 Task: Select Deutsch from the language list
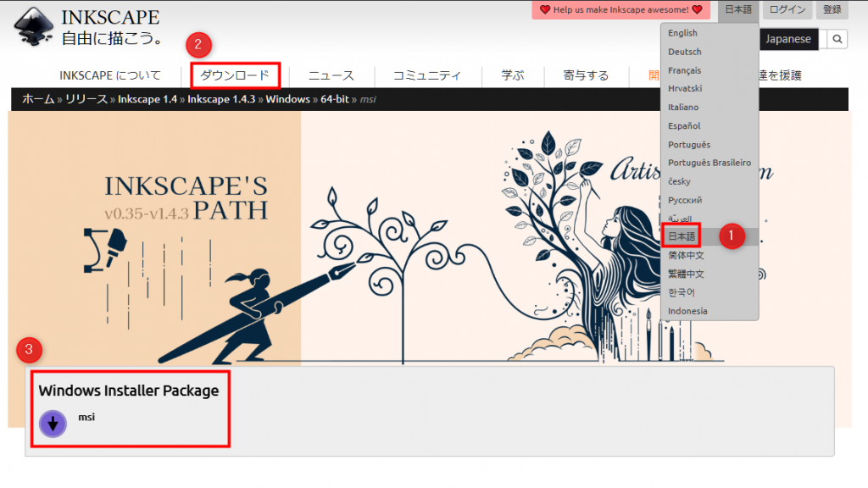click(x=684, y=52)
